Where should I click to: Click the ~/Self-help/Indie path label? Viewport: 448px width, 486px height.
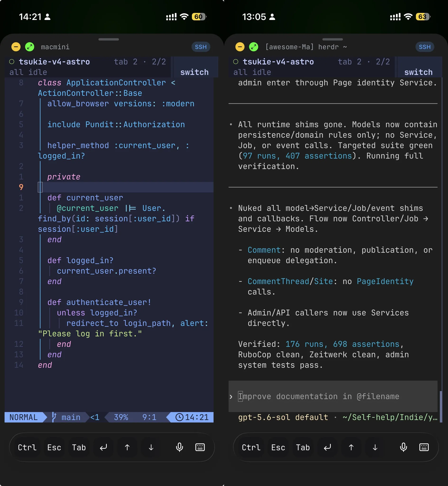[x=390, y=417]
